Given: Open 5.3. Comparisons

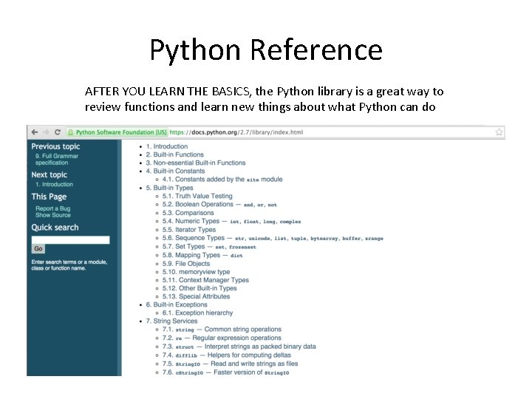Looking at the screenshot, I should pyautogui.click(x=188, y=213).
